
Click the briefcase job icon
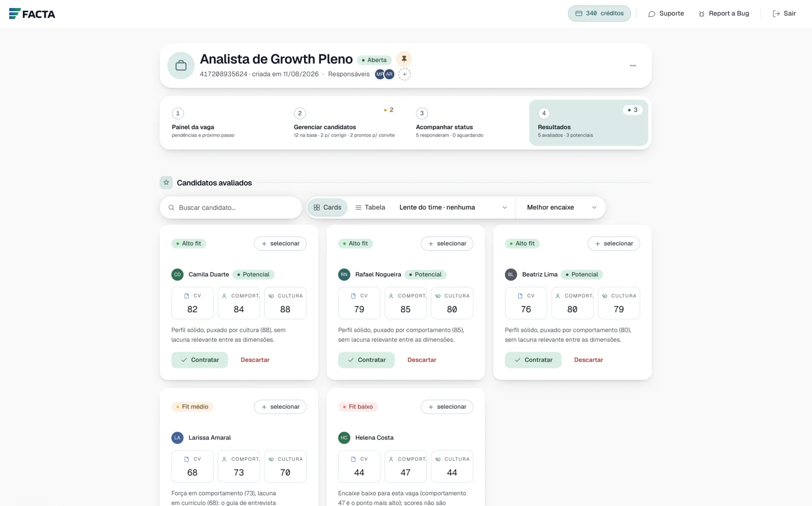(181, 65)
